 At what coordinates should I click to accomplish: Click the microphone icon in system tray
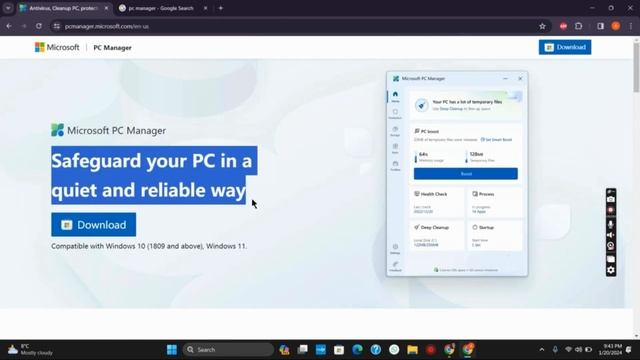click(555, 349)
